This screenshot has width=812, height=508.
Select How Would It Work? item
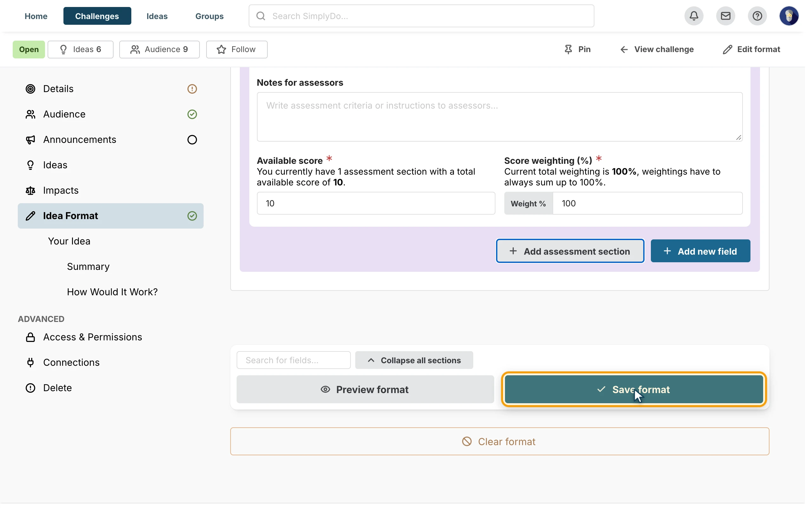pos(112,292)
